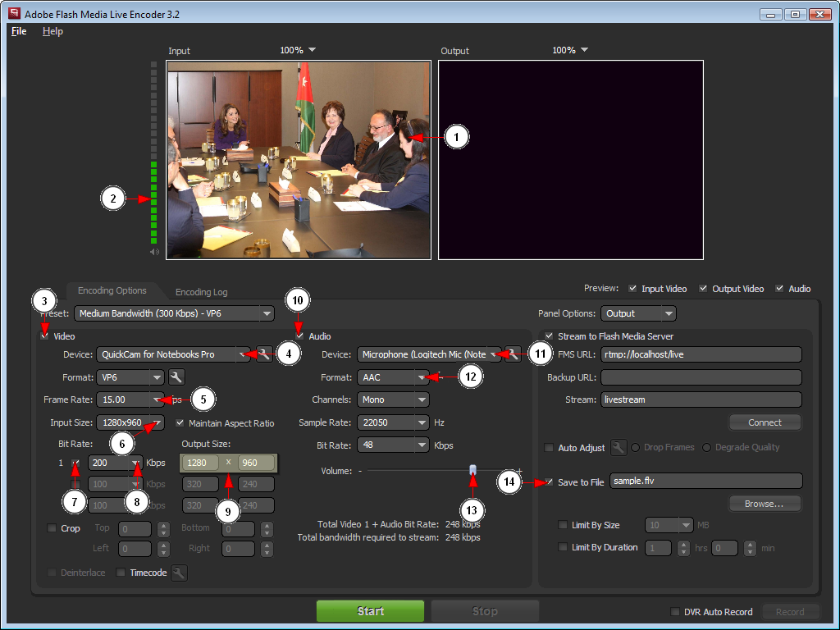The height and width of the screenshot is (630, 840).
Task: Open video device settings wrench
Action: click(264, 354)
